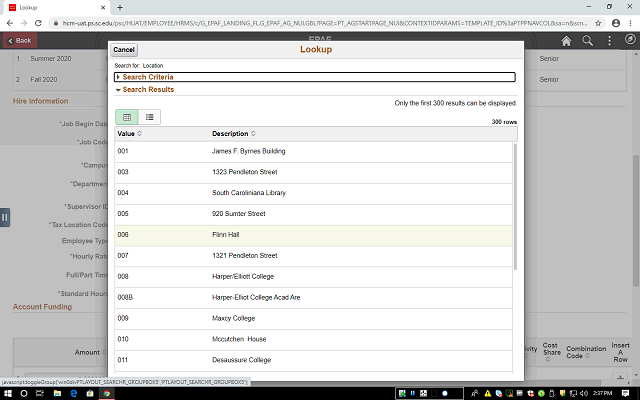Pick South Caroliniana Library entry
This screenshot has height=400, width=640.
click(x=249, y=193)
